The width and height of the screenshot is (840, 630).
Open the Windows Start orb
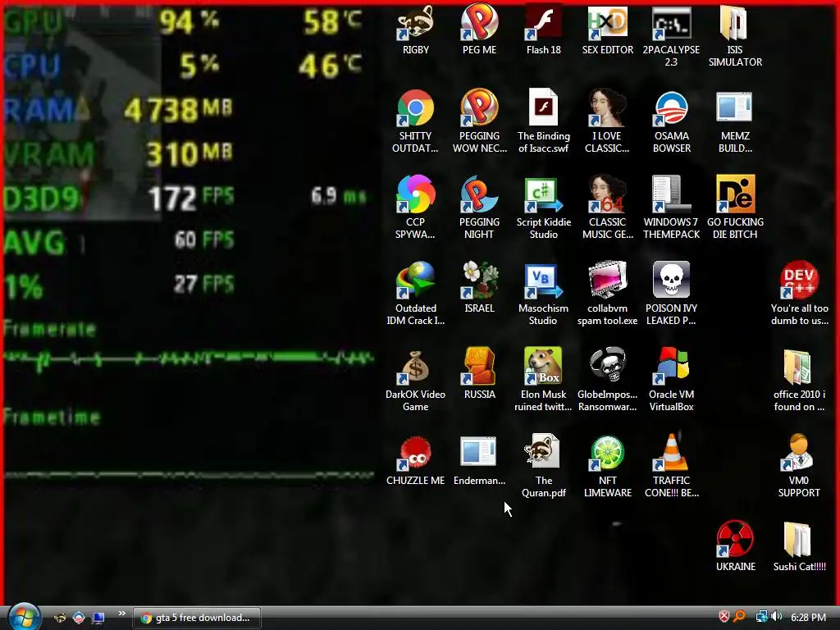click(x=25, y=617)
